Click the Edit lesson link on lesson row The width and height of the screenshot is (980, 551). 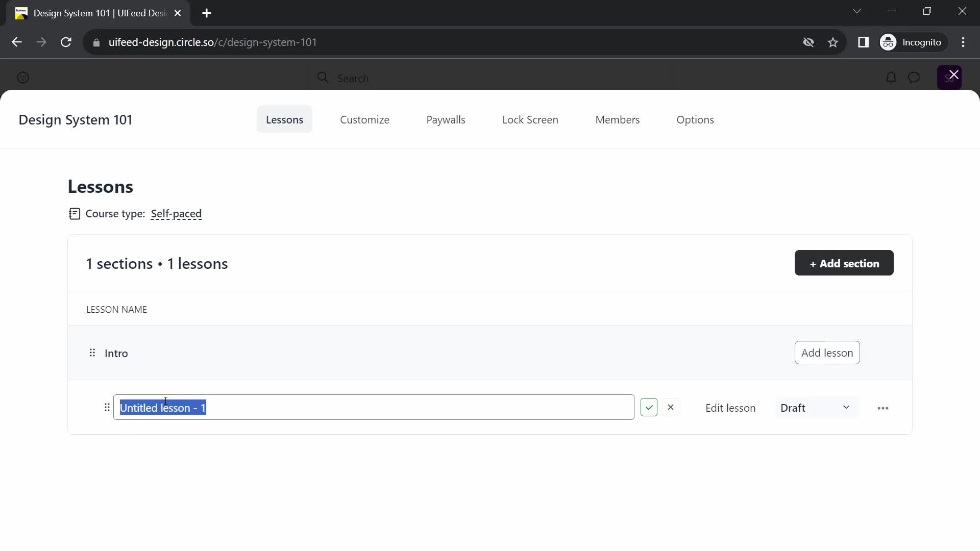pyautogui.click(x=730, y=407)
